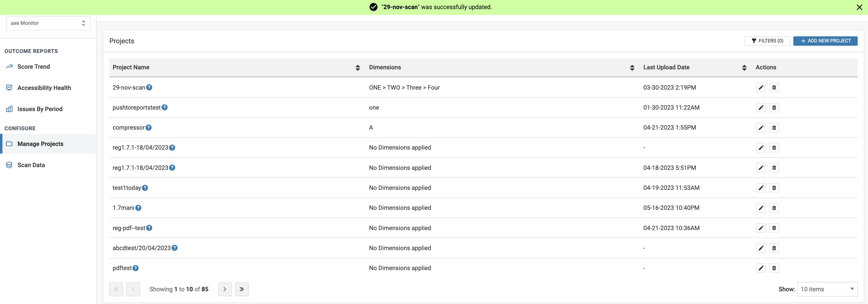Navigate to Scan Data
868x304 pixels.
click(31, 165)
